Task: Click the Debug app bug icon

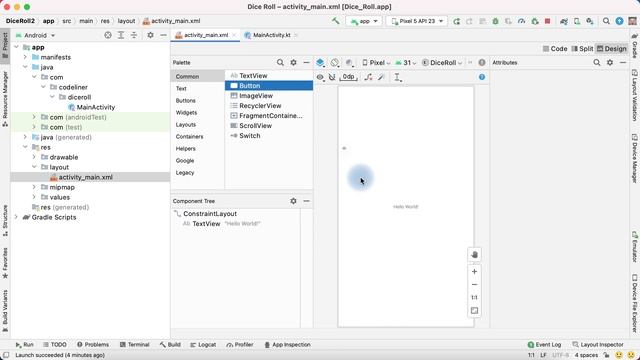Action: tap(495, 21)
